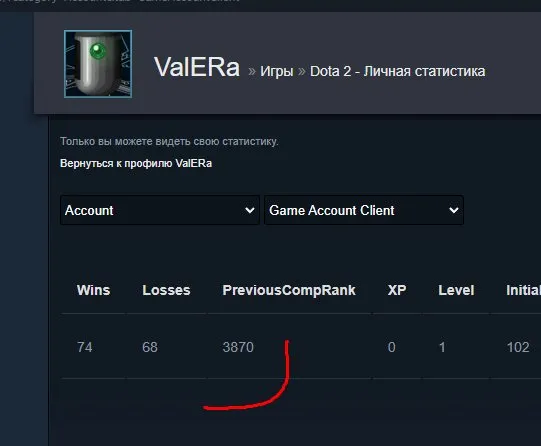Go to the Игры breadcrumb link

(277, 71)
